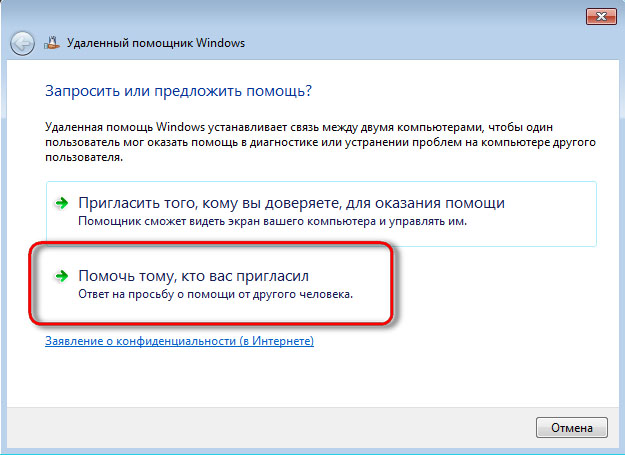The width and height of the screenshot is (625, 455).
Task: Click the title "Удаленный помощник Windows"
Action: (x=156, y=43)
